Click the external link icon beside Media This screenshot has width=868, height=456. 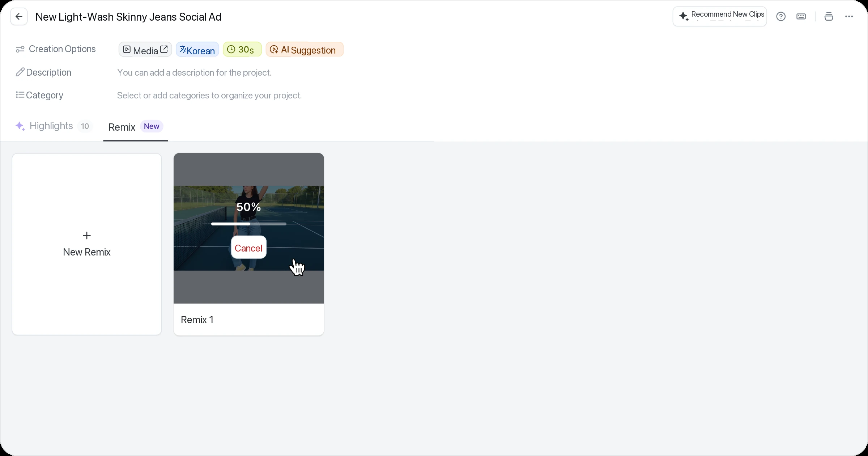[164, 49]
